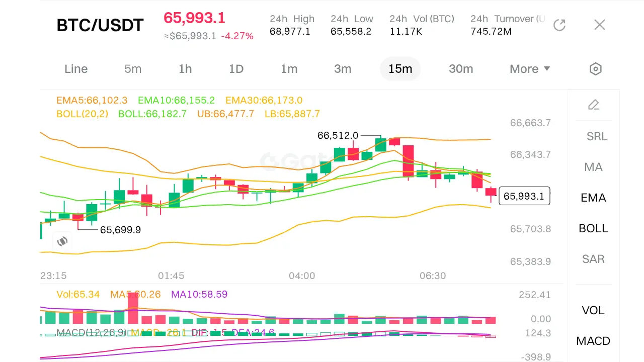This screenshot has width=644, height=362.
Task: Click the -4.27% change value
Action: [x=237, y=36]
